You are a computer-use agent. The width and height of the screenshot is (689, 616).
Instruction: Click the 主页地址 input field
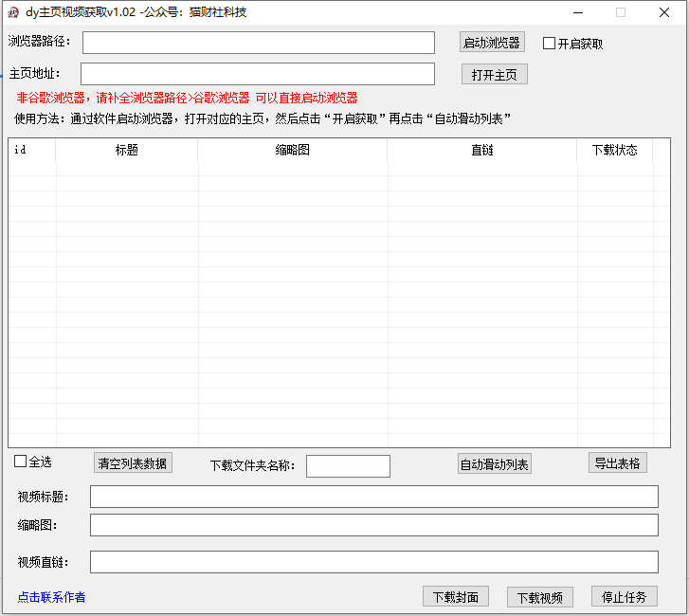point(258,74)
